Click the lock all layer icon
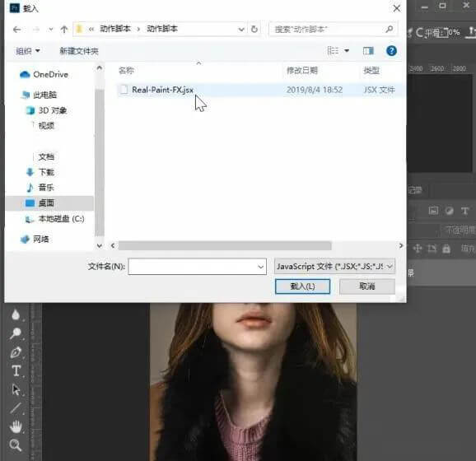The image size is (476, 461). [x=446, y=249]
